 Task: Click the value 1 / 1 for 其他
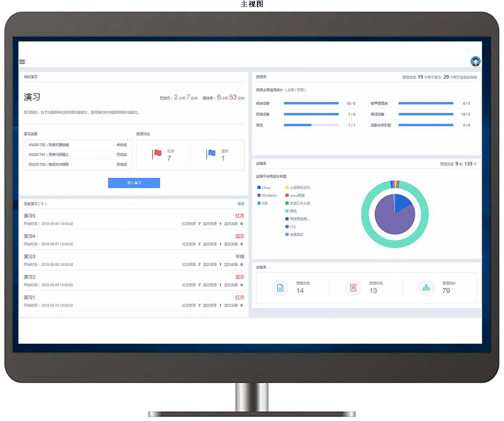352,125
